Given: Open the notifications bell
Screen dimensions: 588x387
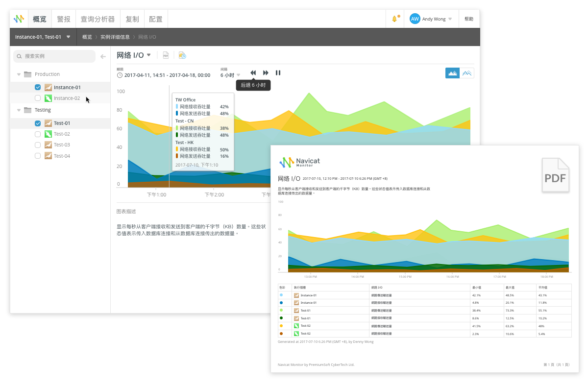Looking at the screenshot, I should [x=394, y=19].
